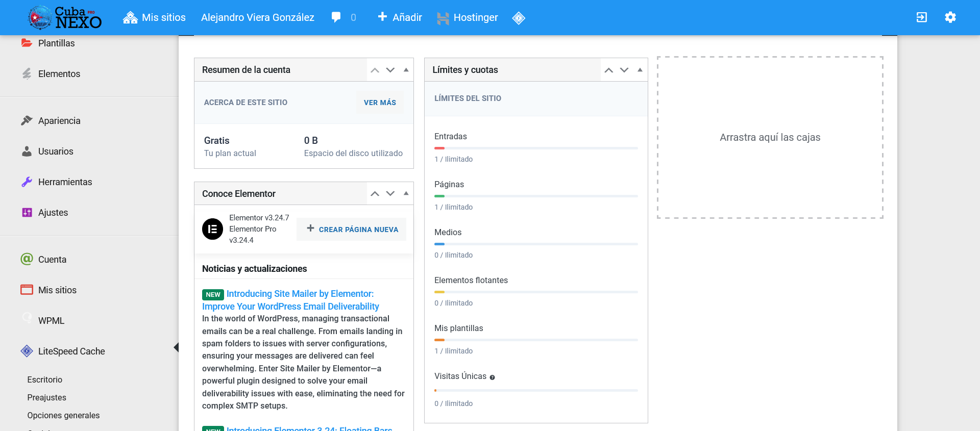Viewport: 980px width, 431px height.
Task: Open Alejandro Viera González site menu
Action: coord(258,17)
